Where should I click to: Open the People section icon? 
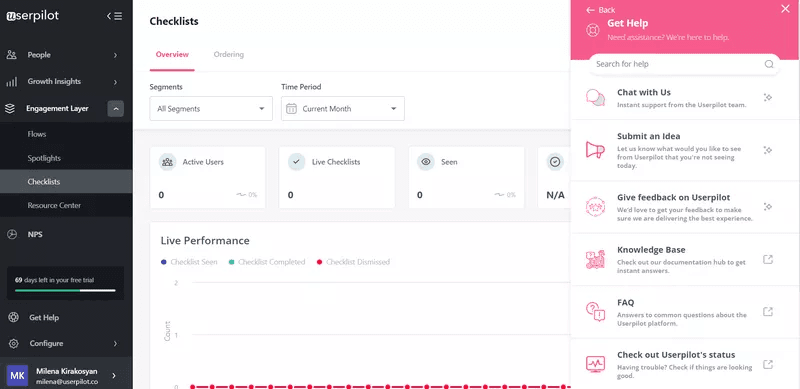click(12, 55)
